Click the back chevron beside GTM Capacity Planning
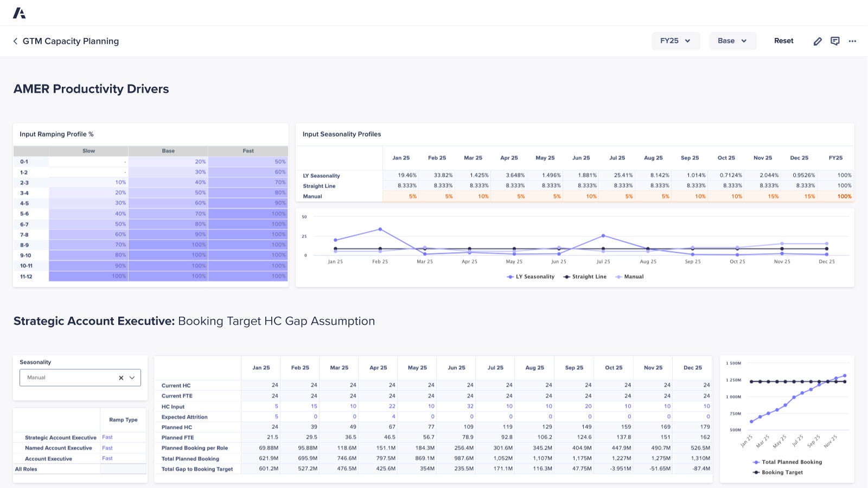Screen dimensions: 868x488 point(15,41)
